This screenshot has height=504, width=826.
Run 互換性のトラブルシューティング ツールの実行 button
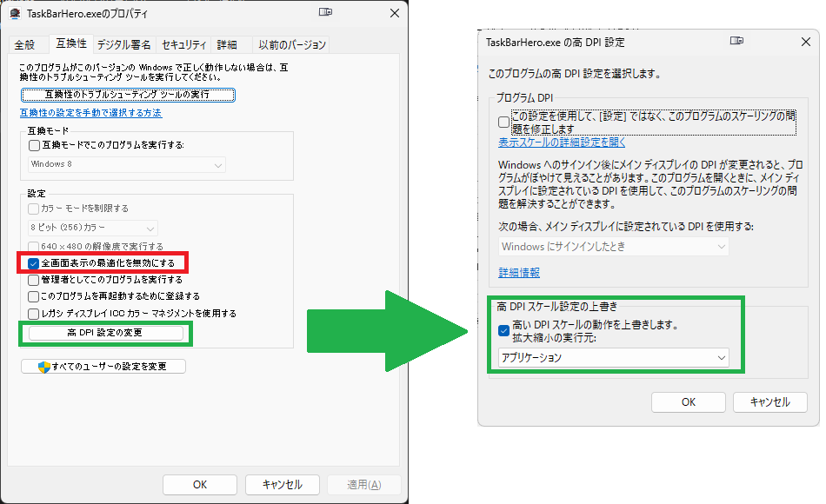click(x=128, y=95)
